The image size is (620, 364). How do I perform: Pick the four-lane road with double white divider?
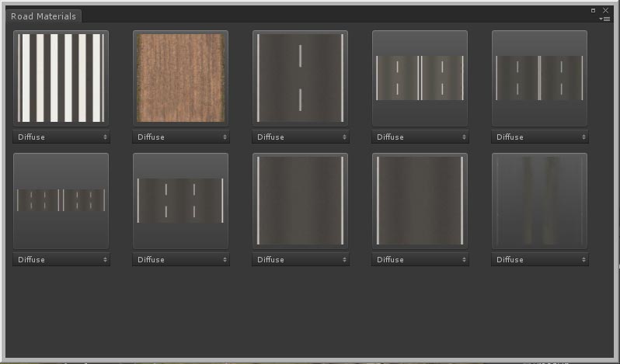[x=420, y=78]
